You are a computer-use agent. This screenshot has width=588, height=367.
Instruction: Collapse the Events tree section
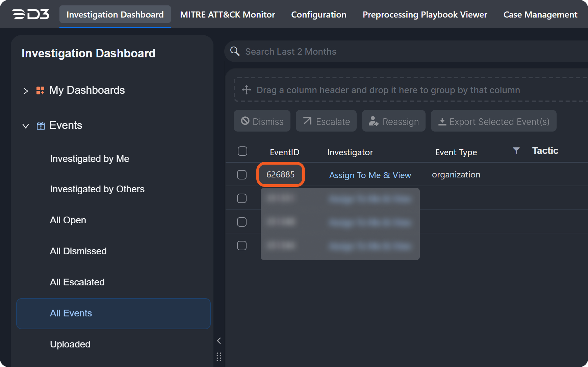pos(26,126)
